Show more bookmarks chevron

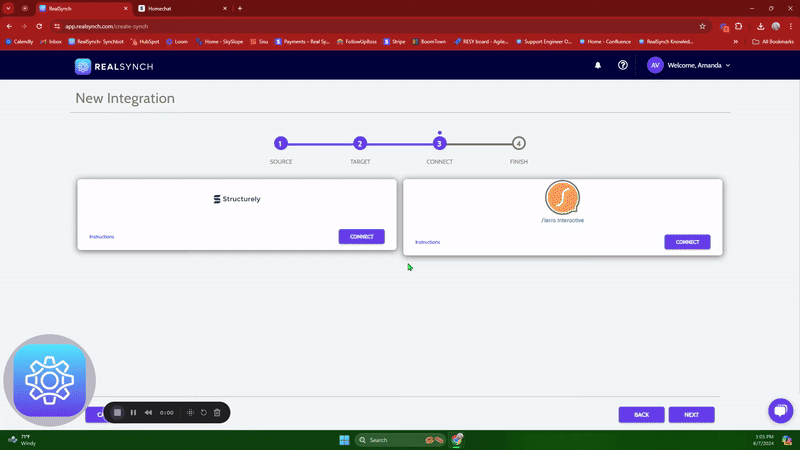point(736,42)
